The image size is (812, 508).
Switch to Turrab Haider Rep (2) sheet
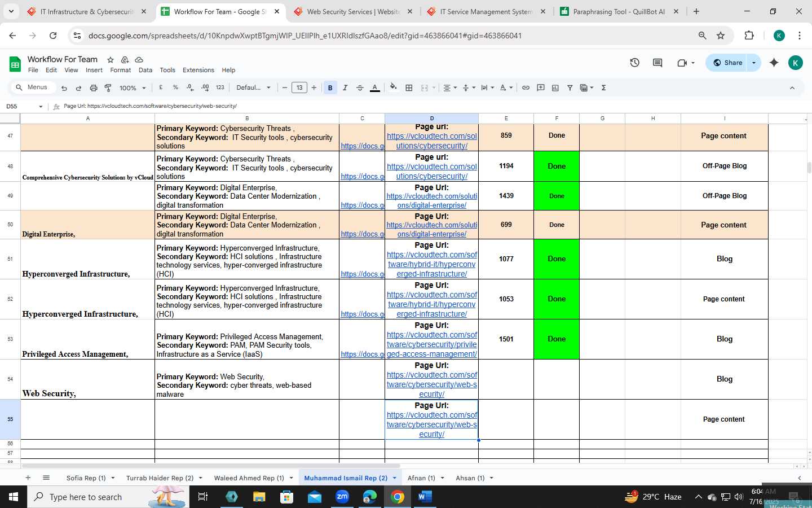click(160, 478)
